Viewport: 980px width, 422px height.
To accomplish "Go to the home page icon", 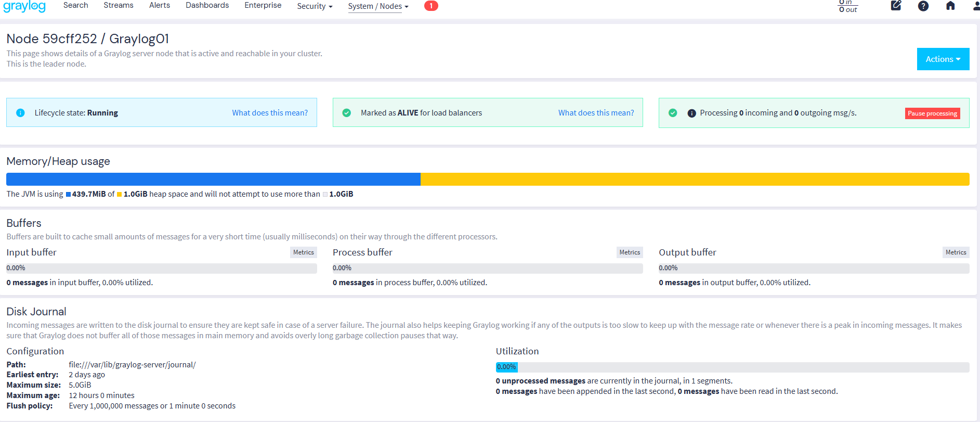I will tap(950, 6).
